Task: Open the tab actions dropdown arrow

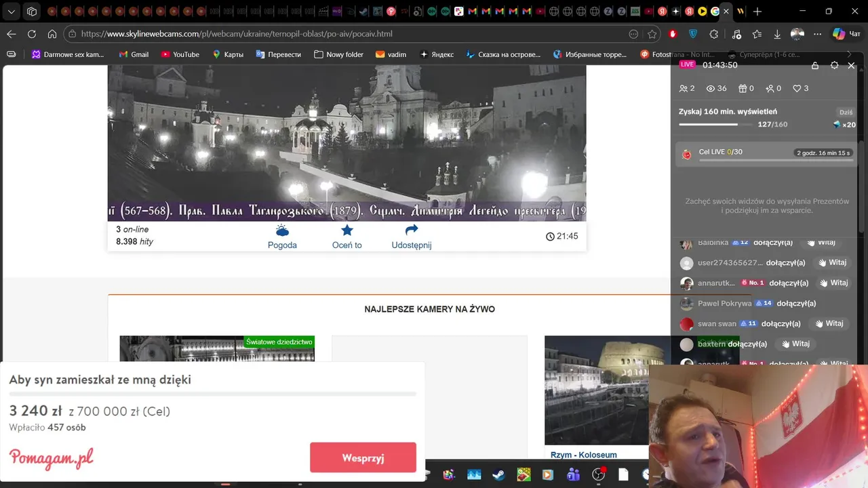Action: [12, 12]
